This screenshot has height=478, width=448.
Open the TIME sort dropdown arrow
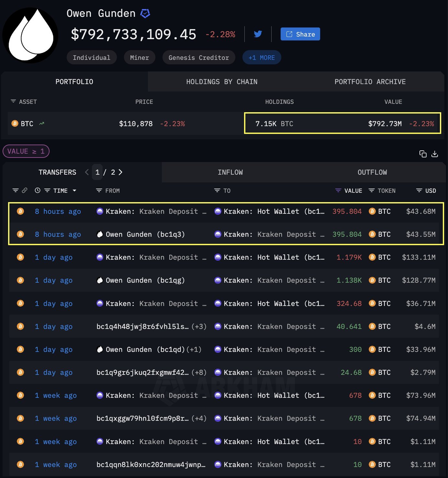(x=74, y=190)
